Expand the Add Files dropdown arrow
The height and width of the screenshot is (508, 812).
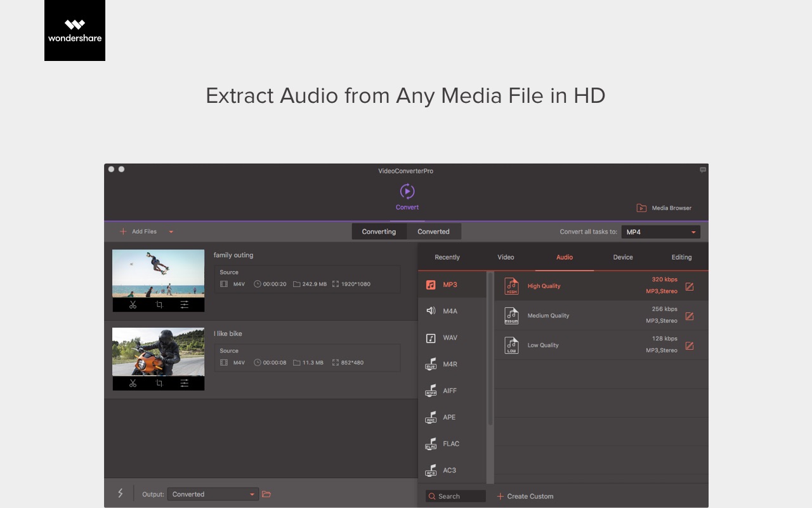pyautogui.click(x=171, y=232)
